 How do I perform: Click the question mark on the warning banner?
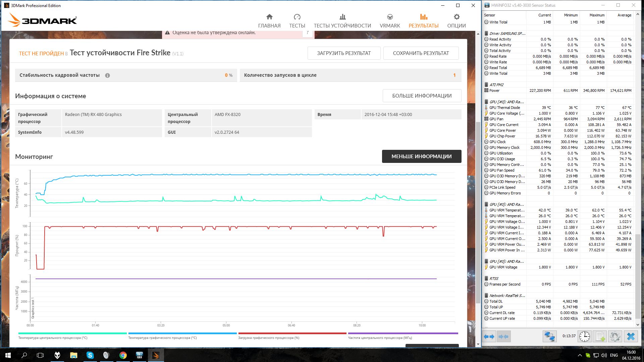coord(307,33)
